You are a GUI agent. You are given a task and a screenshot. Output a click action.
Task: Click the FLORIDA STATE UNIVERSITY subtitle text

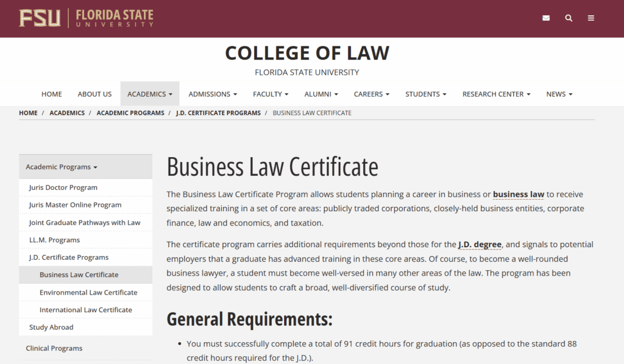tap(307, 72)
